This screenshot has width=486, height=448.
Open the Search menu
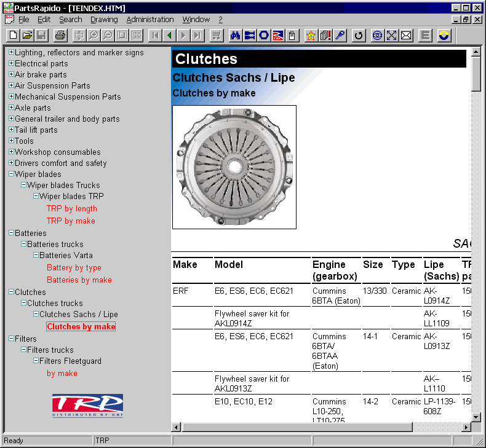[x=71, y=20]
